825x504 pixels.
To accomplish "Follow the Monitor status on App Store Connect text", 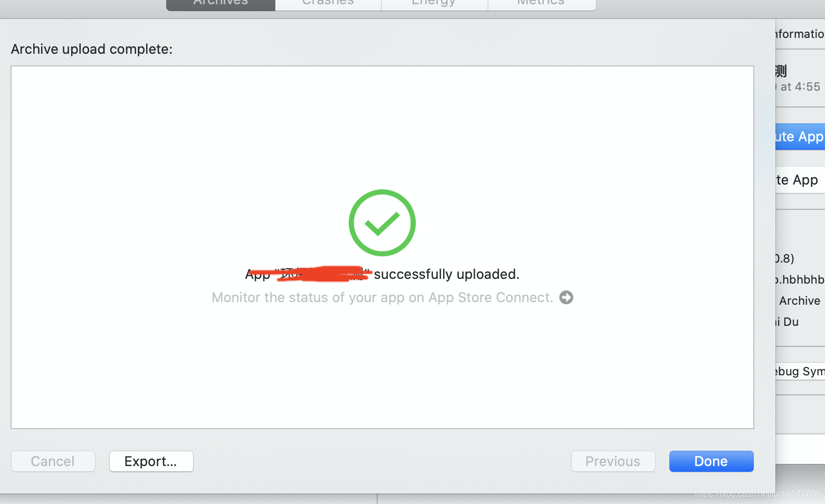I will (382, 297).
